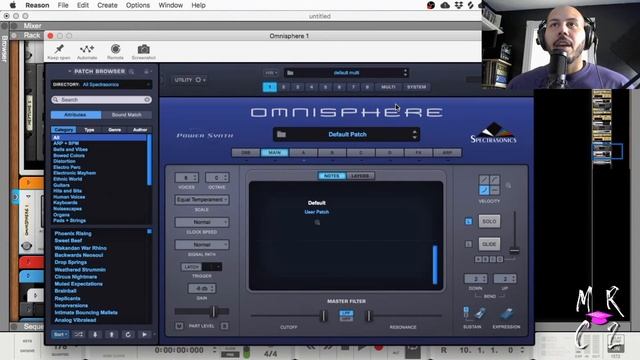The height and width of the screenshot is (360, 640).
Task: Open the Utility menu dropdown
Action: 190,80
